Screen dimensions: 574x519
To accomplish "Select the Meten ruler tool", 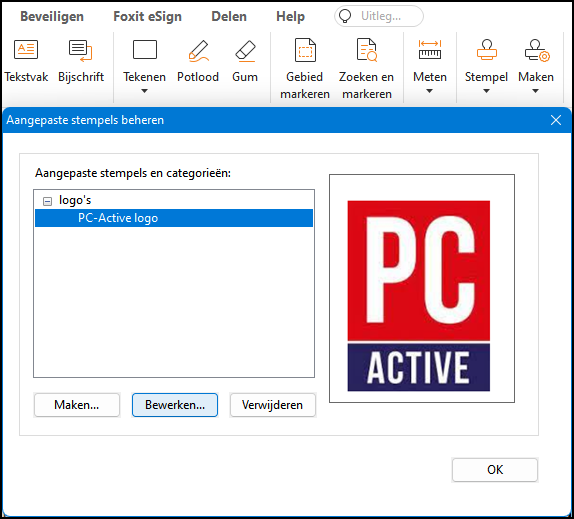I will [430, 50].
